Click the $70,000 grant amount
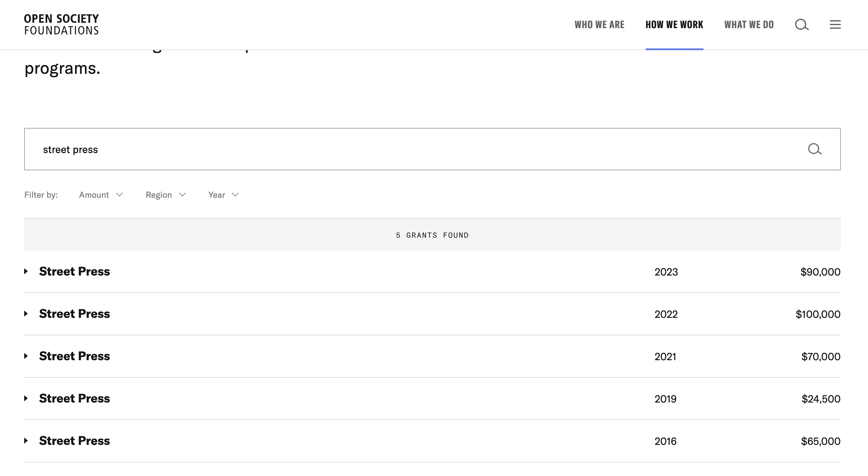 (821, 357)
